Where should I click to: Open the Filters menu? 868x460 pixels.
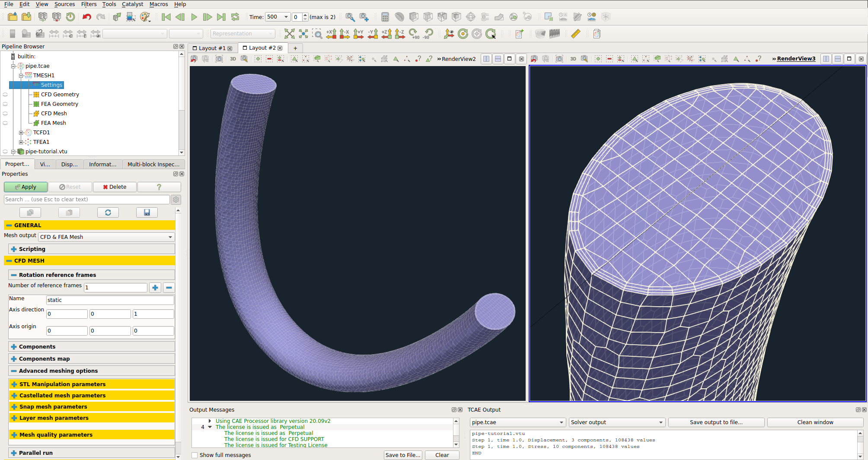(89, 4)
